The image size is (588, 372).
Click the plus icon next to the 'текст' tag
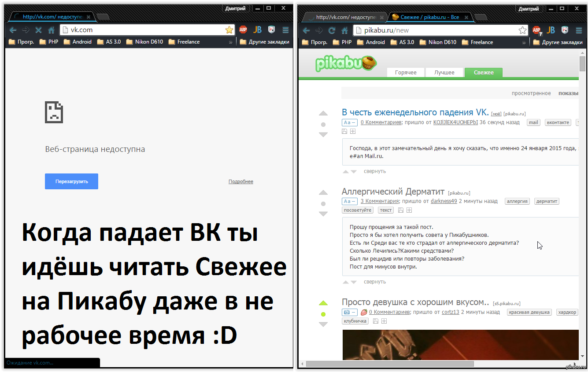point(409,210)
